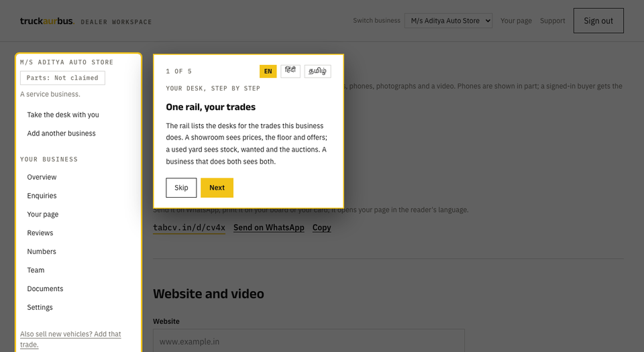Copy the short page link
644x352 pixels.
click(x=321, y=228)
